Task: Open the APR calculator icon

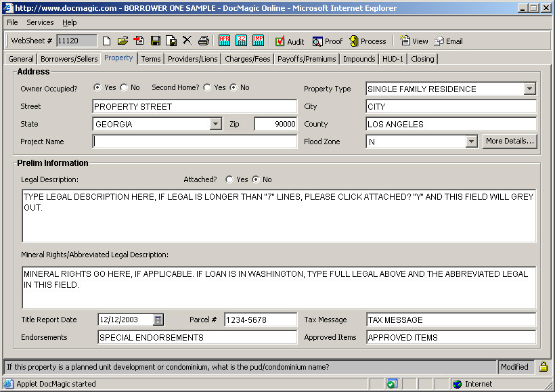Action: (225, 41)
